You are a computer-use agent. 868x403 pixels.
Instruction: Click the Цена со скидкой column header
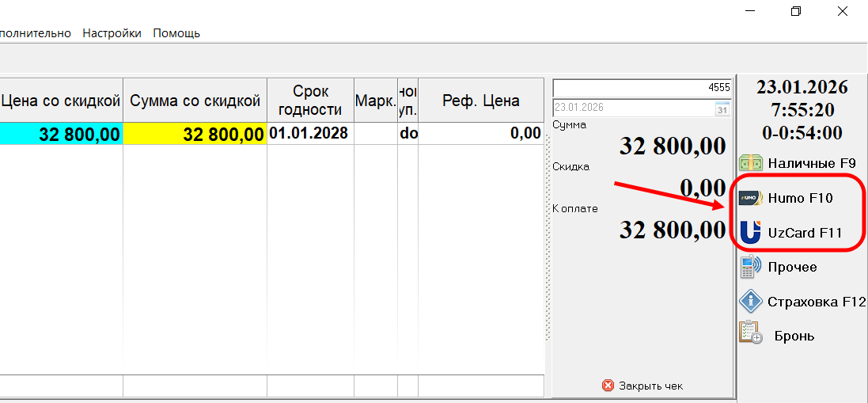pyautogui.click(x=61, y=101)
